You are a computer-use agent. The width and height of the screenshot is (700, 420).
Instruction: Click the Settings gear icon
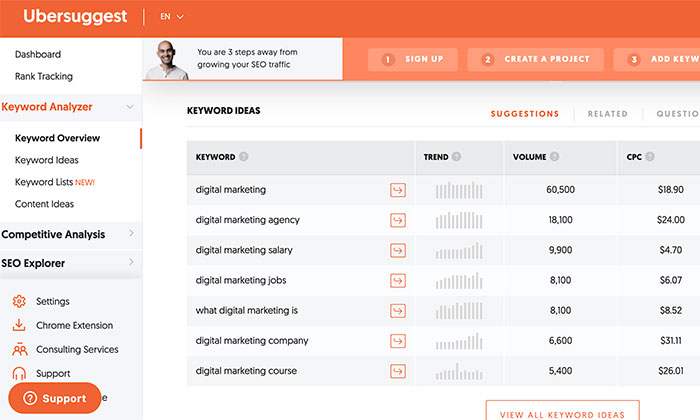(19, 301)
